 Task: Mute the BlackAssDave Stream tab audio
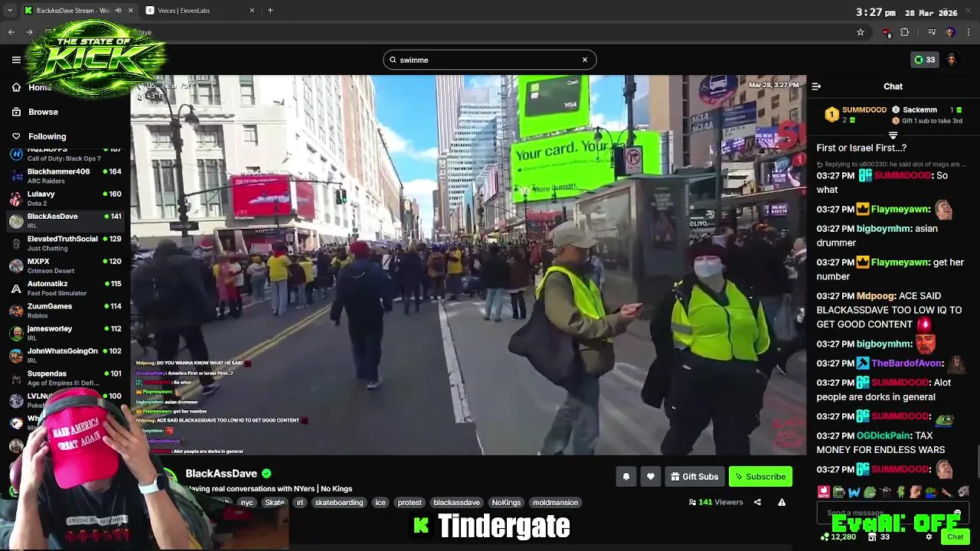117,11
